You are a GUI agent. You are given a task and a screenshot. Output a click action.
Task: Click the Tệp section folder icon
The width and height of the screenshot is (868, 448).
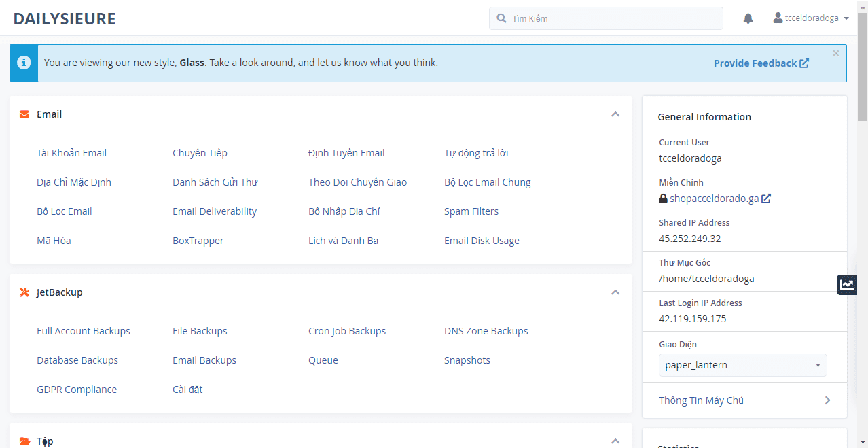point(24,441)
